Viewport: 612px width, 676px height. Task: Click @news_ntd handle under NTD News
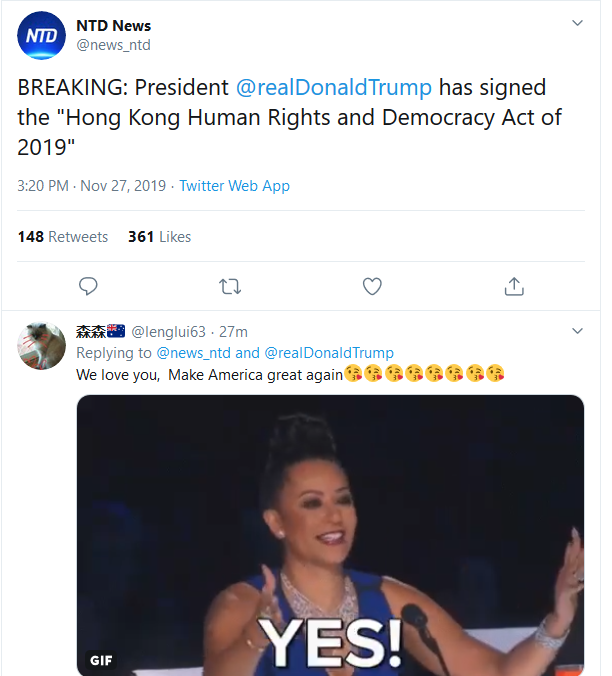click(113, 45)
